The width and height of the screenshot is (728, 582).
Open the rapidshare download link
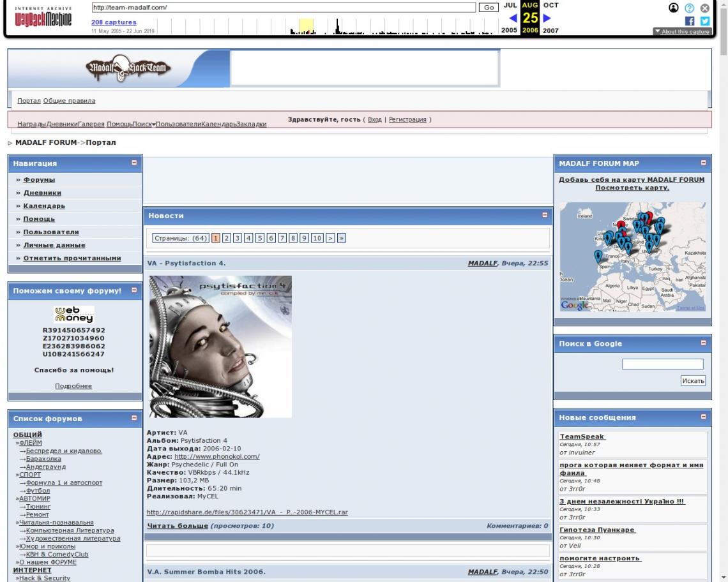point(247,512)
